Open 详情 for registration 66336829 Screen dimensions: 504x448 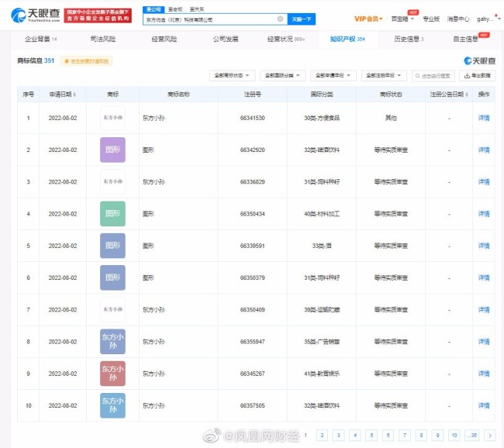coord(484,182)
